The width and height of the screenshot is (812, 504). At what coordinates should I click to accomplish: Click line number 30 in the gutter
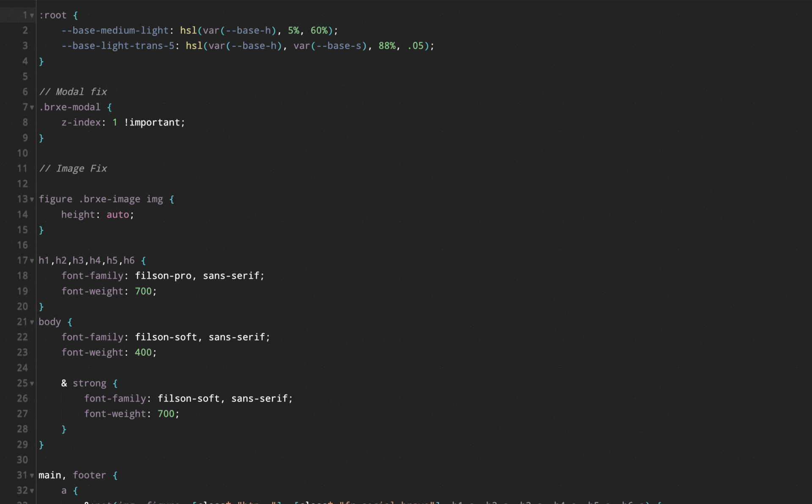22,460
